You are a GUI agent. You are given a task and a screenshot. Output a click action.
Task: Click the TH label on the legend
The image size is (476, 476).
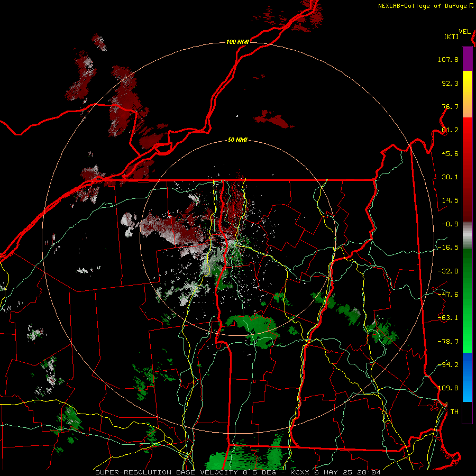pos(454,412)
